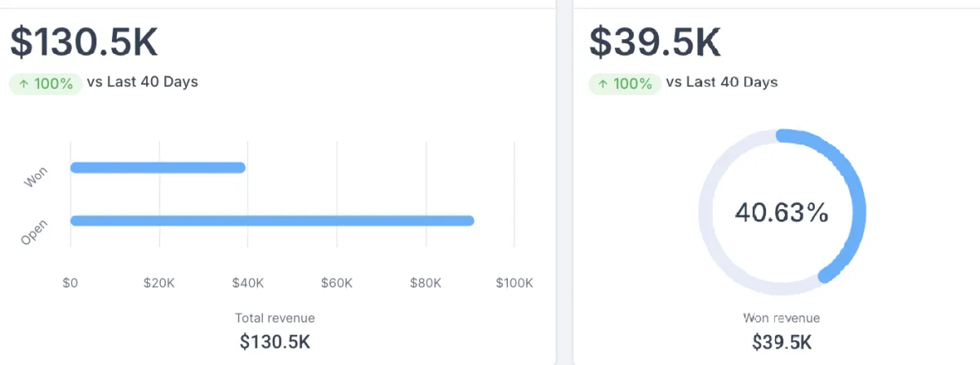Screen dimensions: 980x365
Task: Click the Open axis label
Action: (34, 232)
